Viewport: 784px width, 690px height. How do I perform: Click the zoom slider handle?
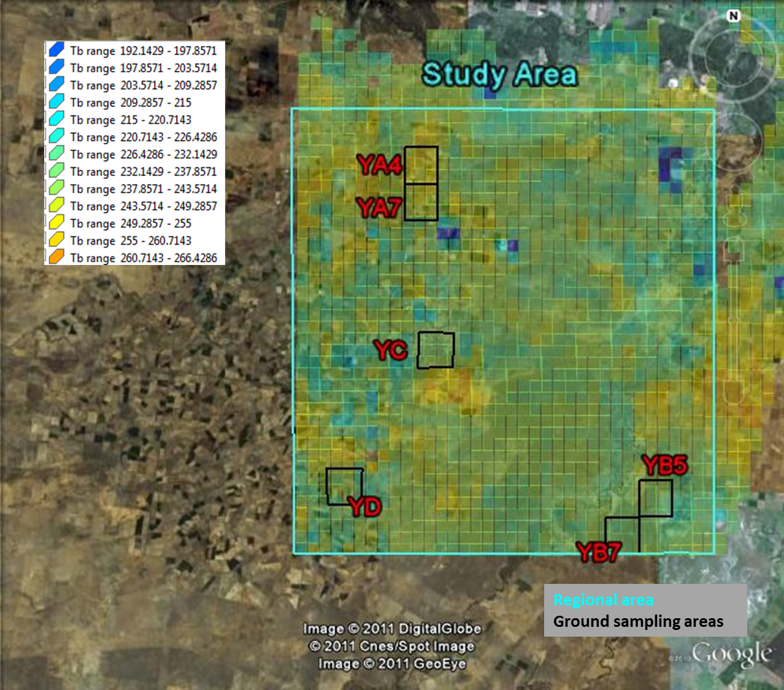pyautogui.click(x=734, y=319)
